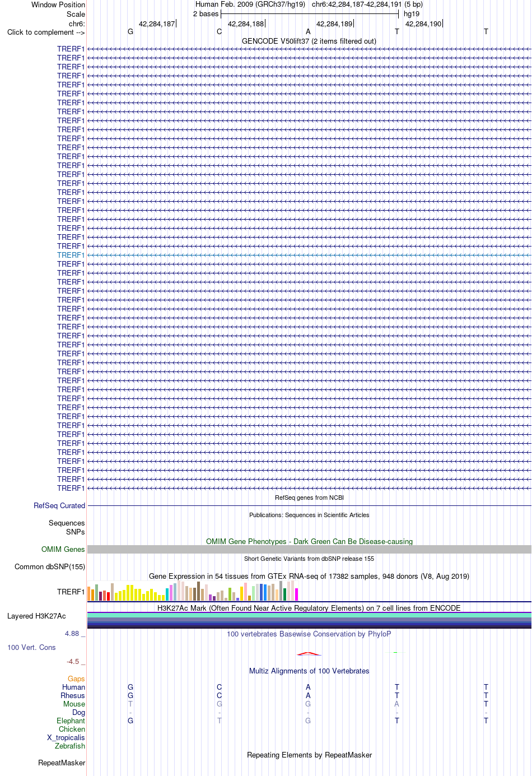Click the '2 bases' scale bar label
Screen dimensions: 532x776
(x=206, y=13)
